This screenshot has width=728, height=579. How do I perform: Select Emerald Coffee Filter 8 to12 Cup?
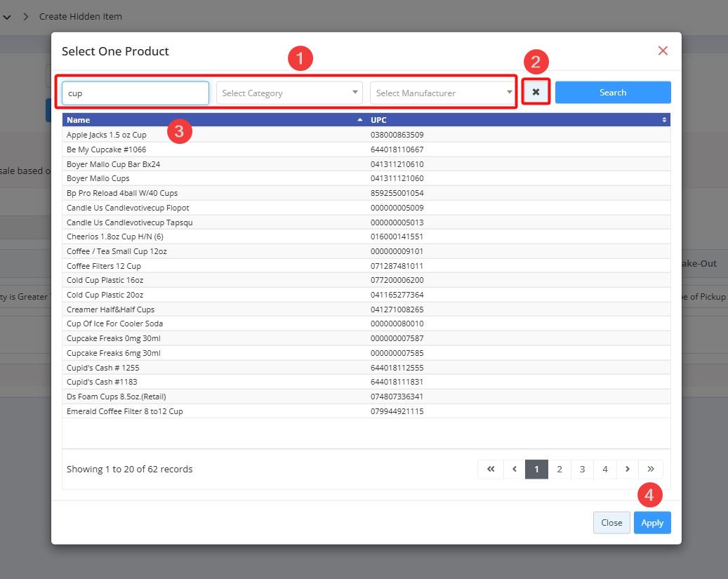pyautogui.click(x=366, y=411)
